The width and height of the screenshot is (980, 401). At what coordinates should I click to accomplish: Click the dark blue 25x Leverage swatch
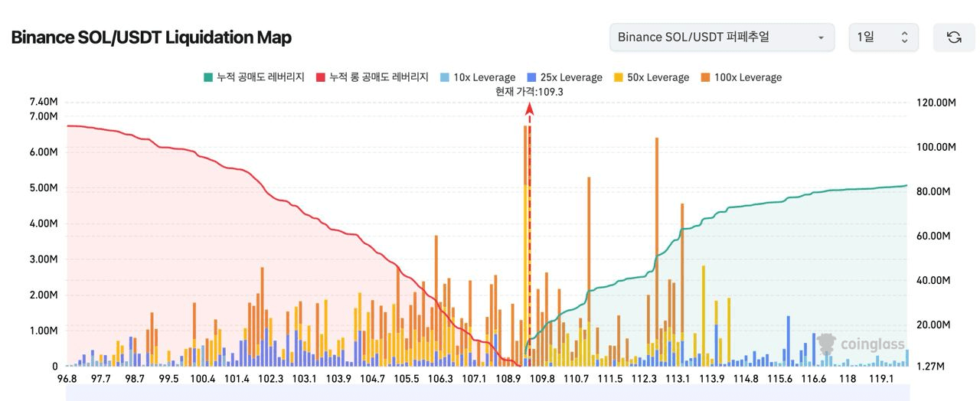pos(531,77)
